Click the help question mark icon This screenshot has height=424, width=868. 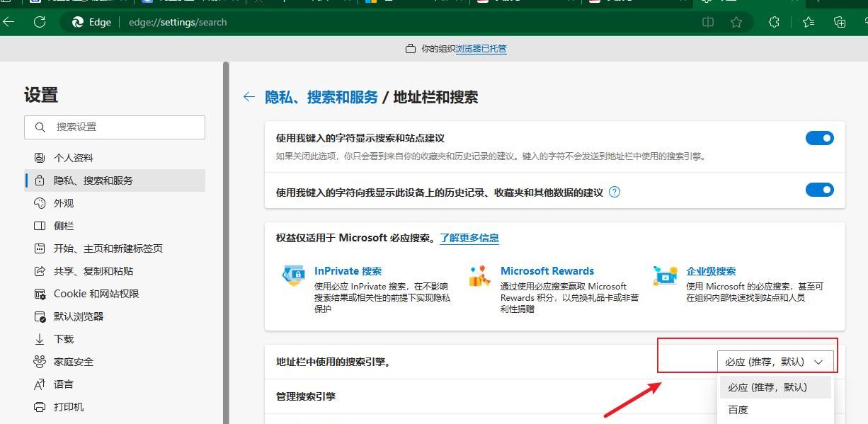[615, 192]
